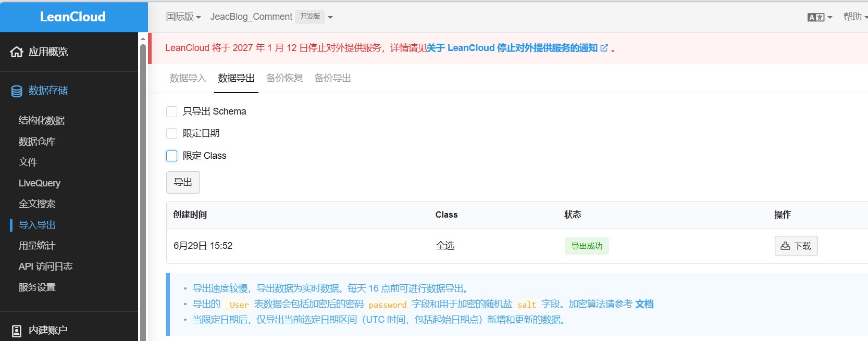Click the 导出 button

click(x=183, y=182)
